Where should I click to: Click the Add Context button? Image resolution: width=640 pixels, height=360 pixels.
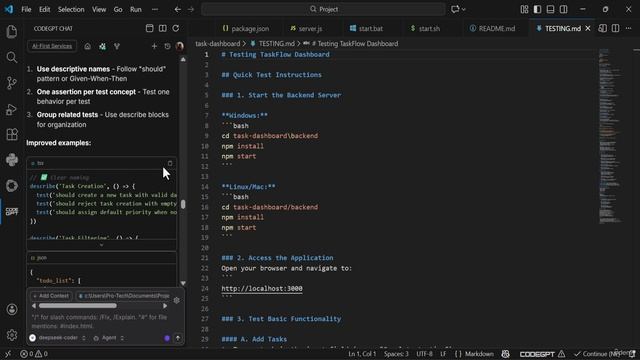pyautogui.click(x=51, y=296)
